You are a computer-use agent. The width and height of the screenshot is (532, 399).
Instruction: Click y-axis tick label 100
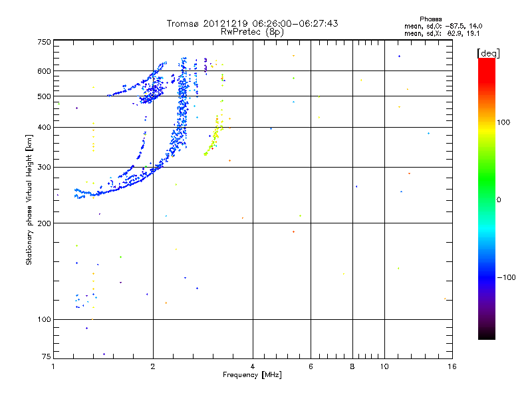tap(44, 319)
